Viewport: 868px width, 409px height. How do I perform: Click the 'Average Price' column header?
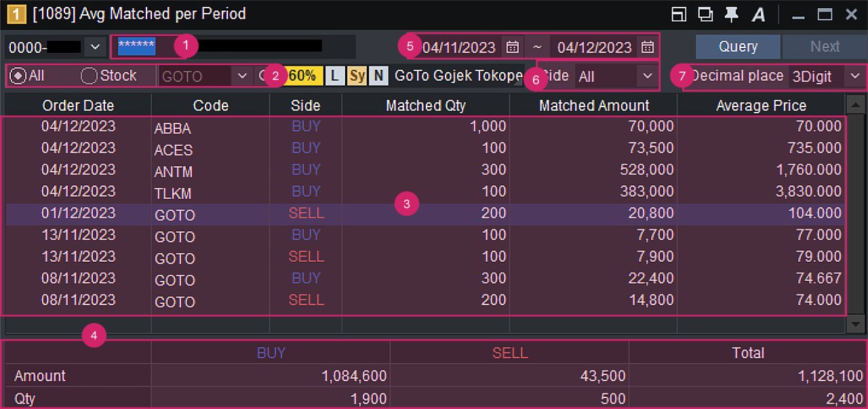[761, 105]
